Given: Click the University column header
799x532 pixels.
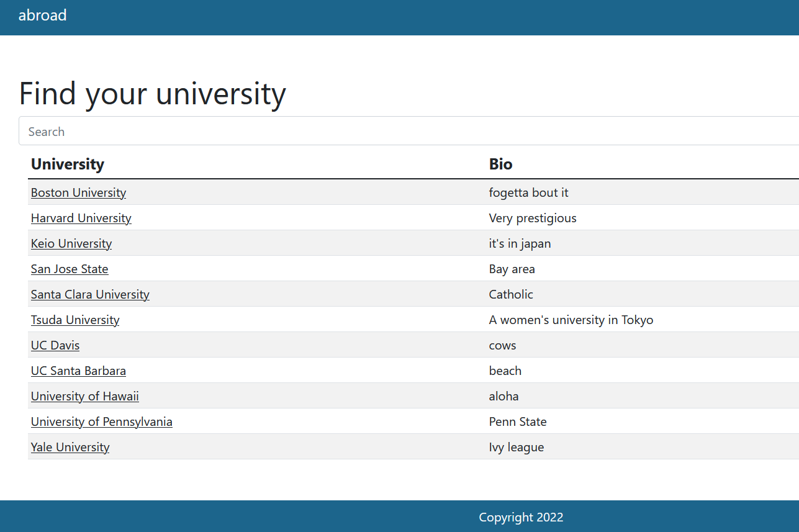Looking at the screenshot, I should point(68,164).
